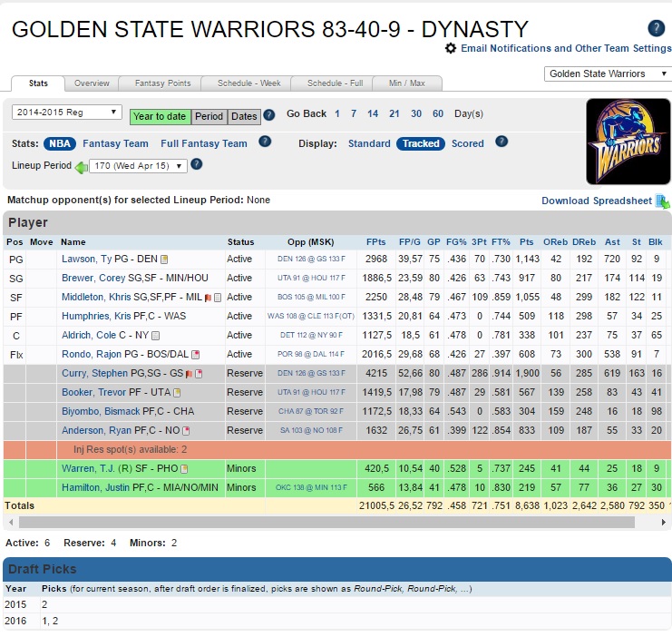Open Lineup Period 170 dropdown
The width and height of the screenshot is (672, 637).
(138, 165)
